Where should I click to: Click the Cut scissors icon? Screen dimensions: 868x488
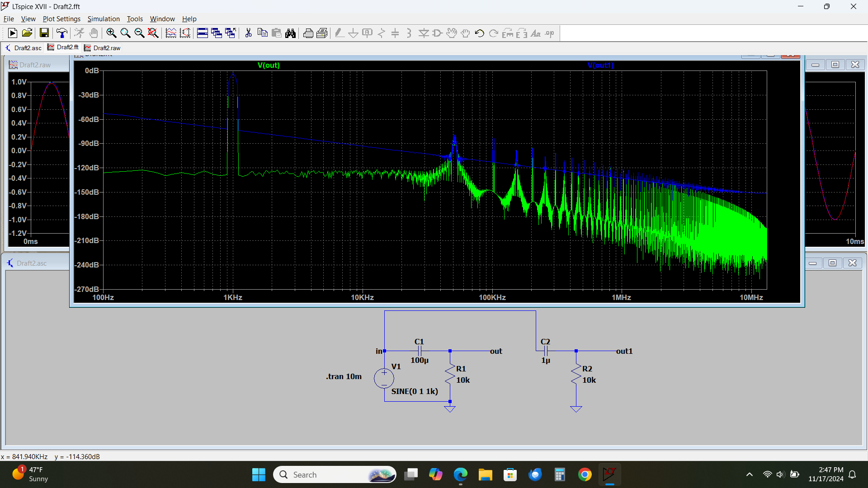coord(248,33)
